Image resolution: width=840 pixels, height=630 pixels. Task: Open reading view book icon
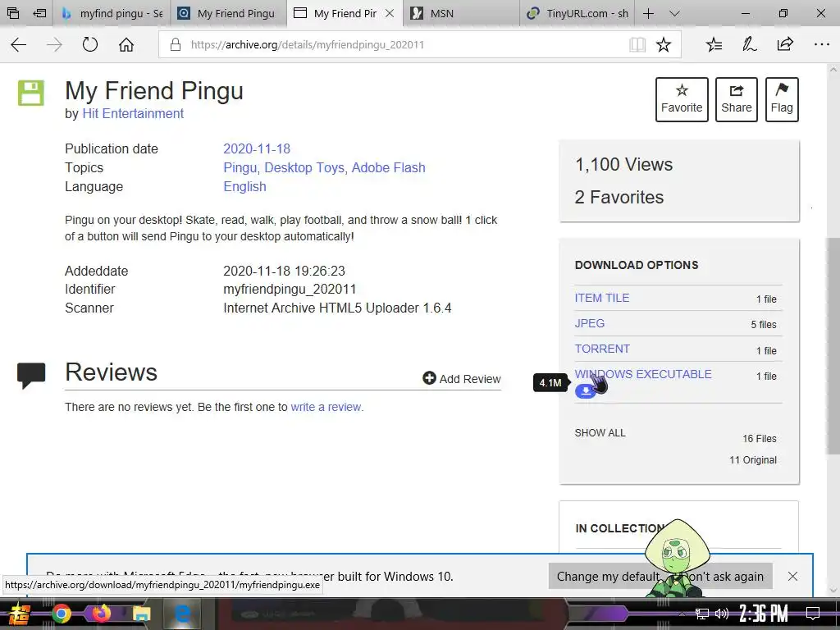[x=637, y=44]
